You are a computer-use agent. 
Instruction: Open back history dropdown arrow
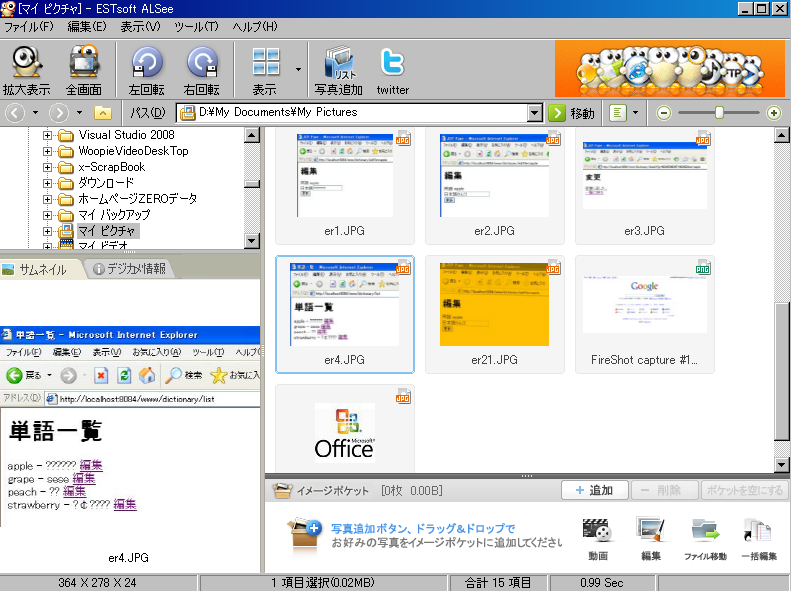pyautogui.click(x=35, y=112)
